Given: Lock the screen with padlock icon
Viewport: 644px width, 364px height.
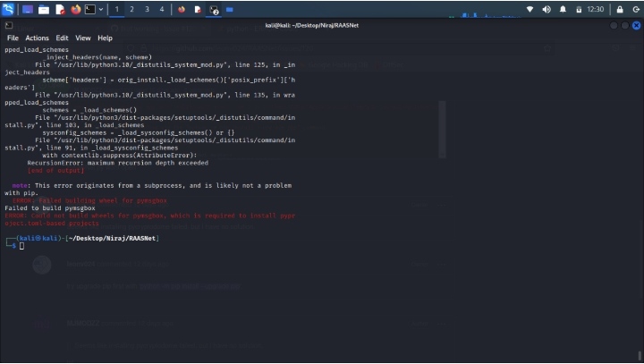Looking at the screenshot, I should point(620,9).
